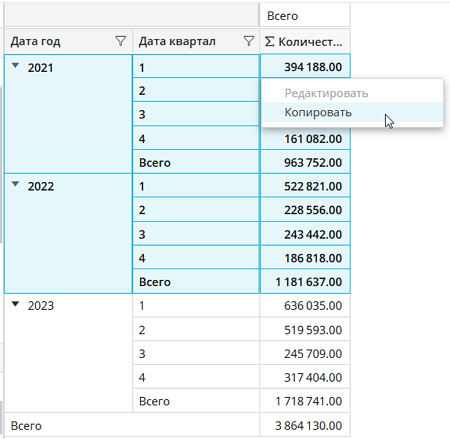Click the sigma icon in Количество header

coord(269,42)
